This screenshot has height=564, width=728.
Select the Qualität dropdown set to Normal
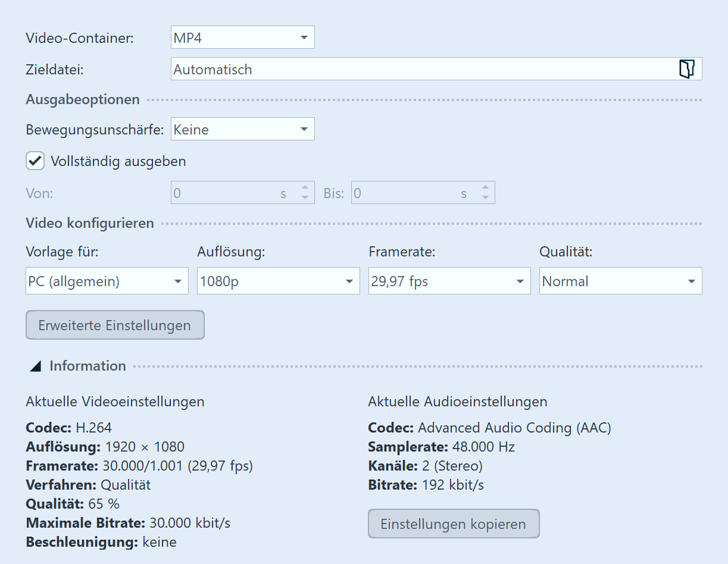620,281
